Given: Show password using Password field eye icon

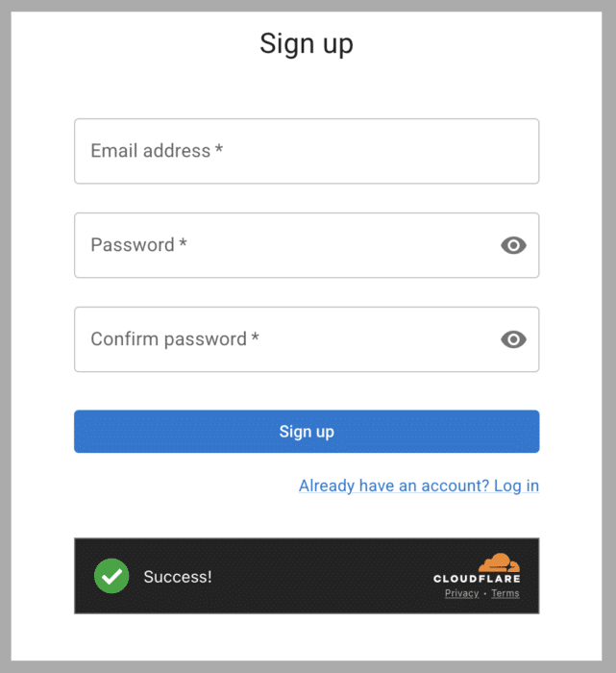Looking at the screenshot, I should tap(514, 245).
